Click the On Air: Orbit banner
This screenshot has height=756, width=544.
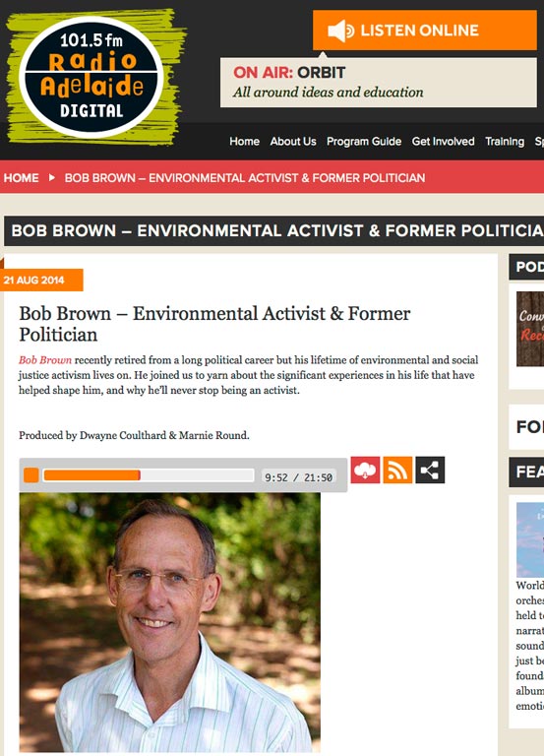379,83
